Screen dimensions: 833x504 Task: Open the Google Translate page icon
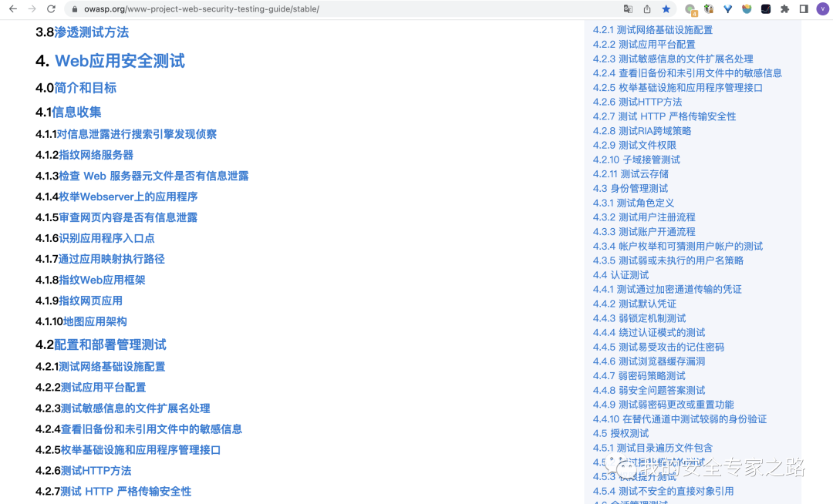point(628,9)
